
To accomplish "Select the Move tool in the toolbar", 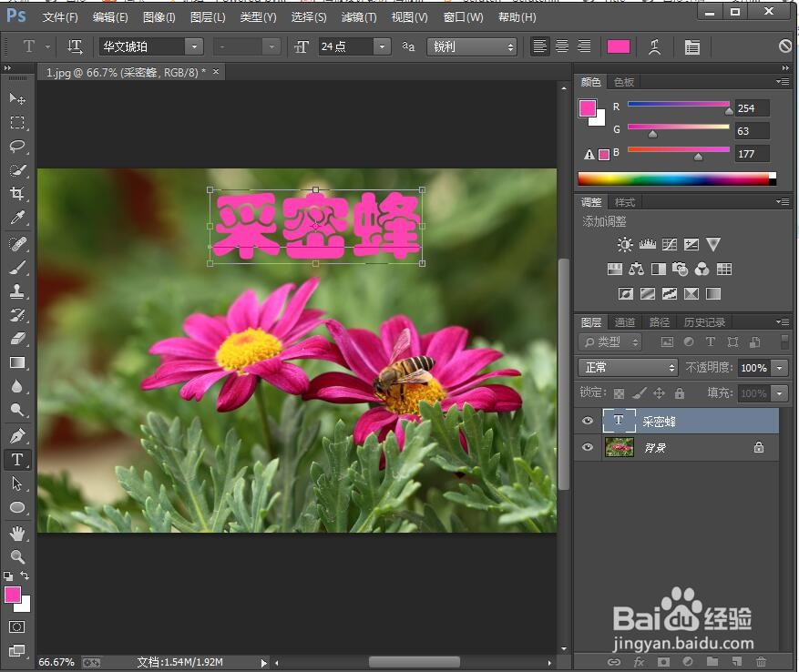I will 15,99.
